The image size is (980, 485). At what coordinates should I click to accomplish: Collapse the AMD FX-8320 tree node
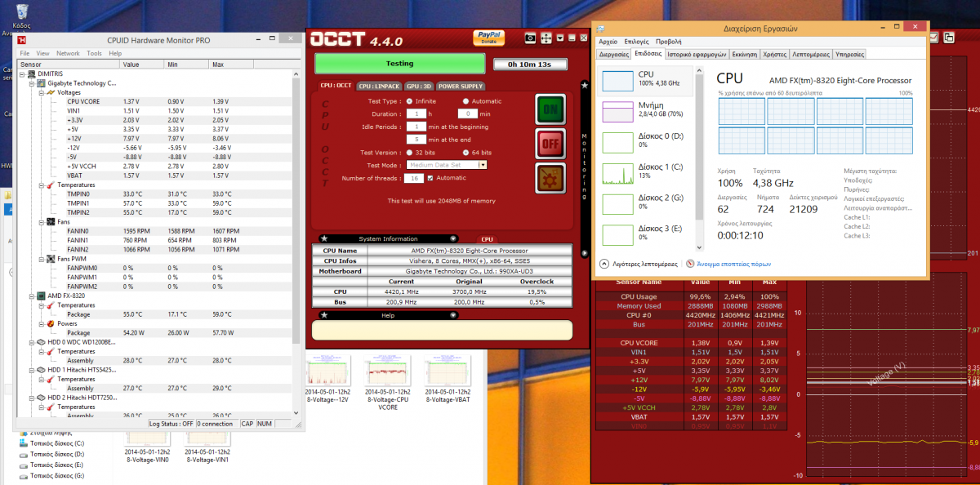(31, 296)
